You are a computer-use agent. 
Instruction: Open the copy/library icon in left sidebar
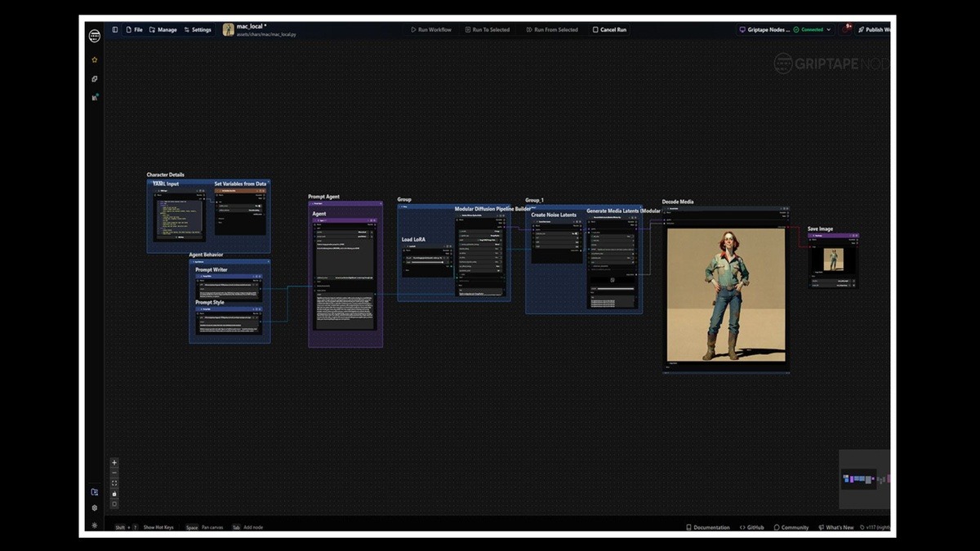(95, 79)
